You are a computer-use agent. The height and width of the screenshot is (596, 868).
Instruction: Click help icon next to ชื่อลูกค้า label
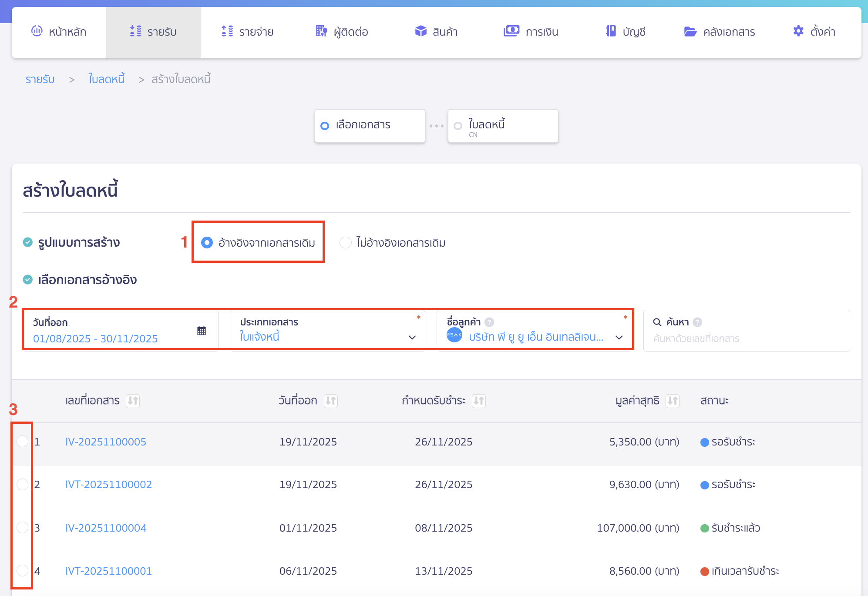[x=489, y=322]
